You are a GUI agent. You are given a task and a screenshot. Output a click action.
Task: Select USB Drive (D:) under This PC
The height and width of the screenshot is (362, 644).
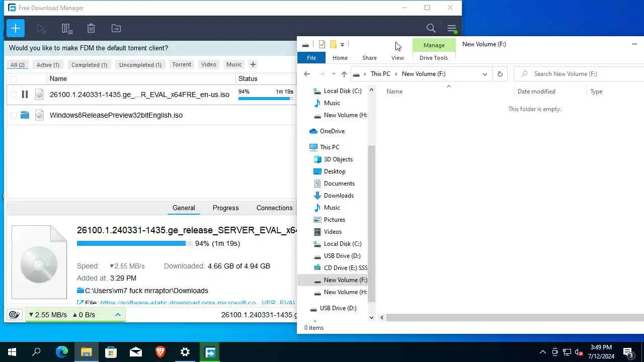[342, 256]
